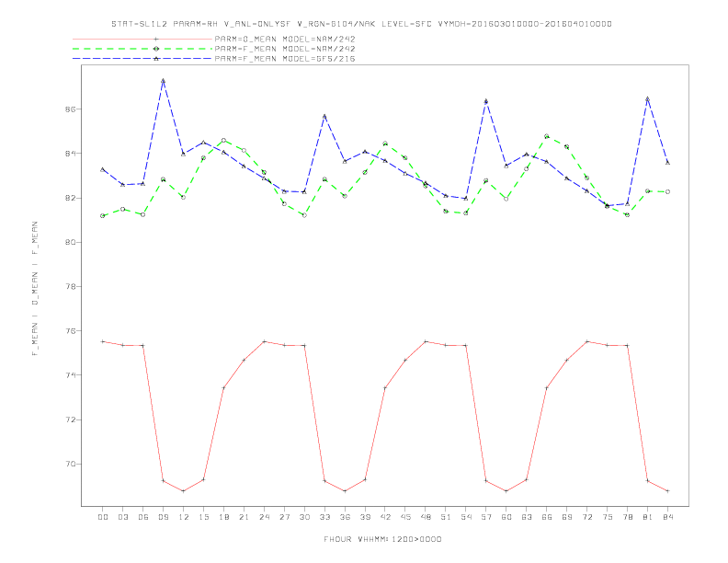Click the blue GFS peak marker at hour 81

tap(647, 99)
